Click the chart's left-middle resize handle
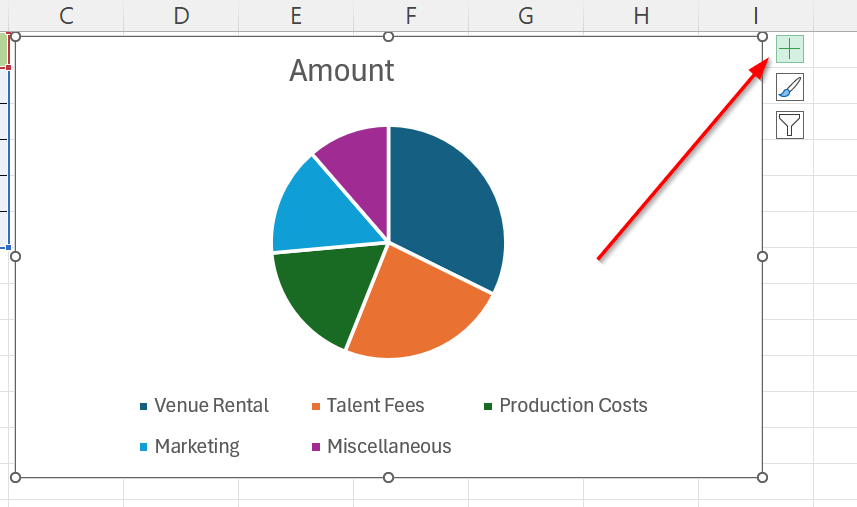The height and width of the screenshot is (507, 857). point(15,257)
